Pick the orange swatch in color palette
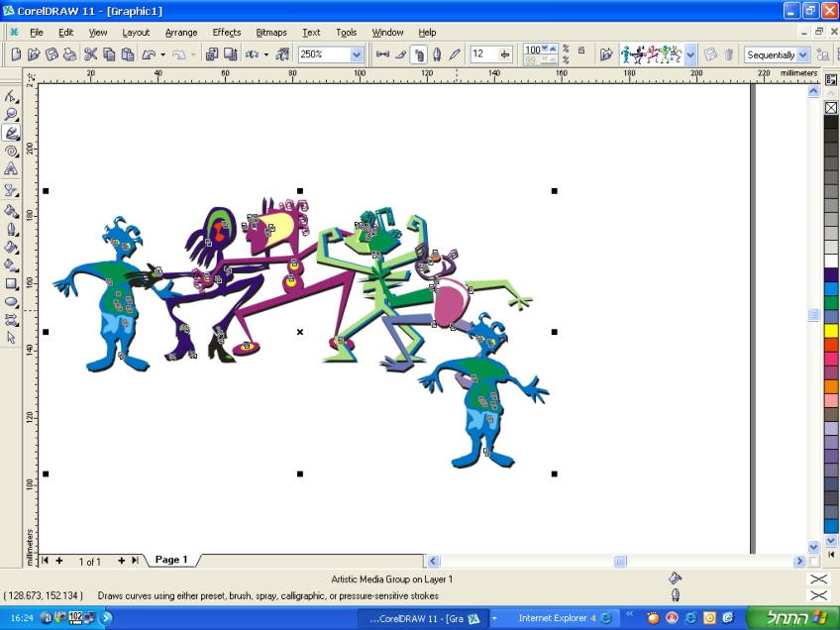This screenshot has width=840, height=630. (831, 386)
